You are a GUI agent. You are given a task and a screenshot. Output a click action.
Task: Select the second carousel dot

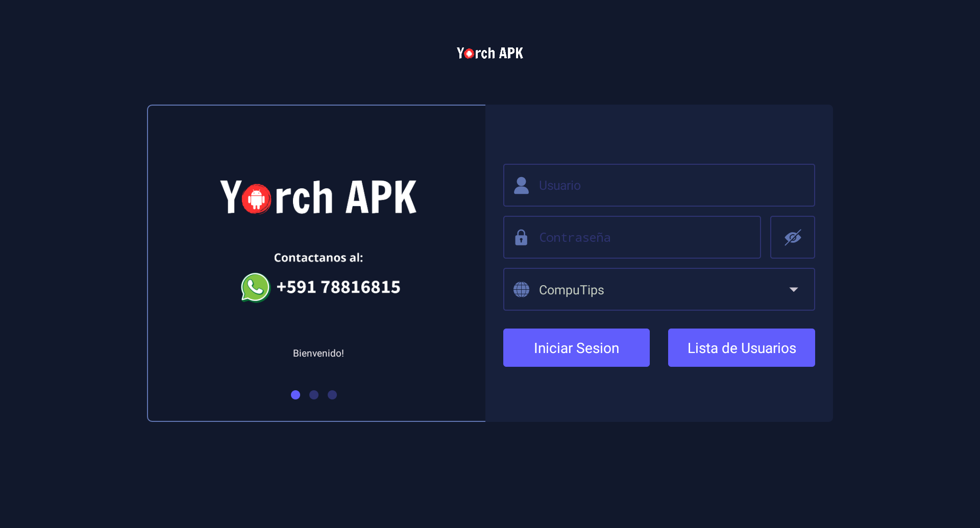coord(314,395)
